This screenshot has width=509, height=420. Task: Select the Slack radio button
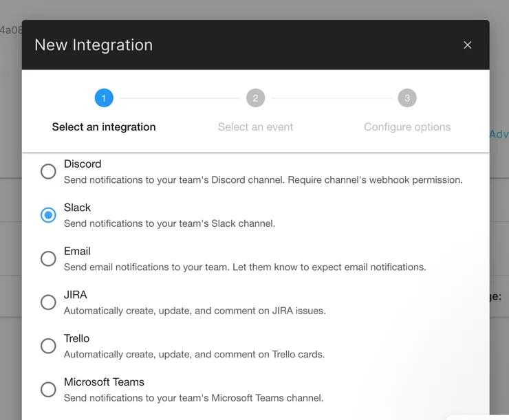point(48,215)
